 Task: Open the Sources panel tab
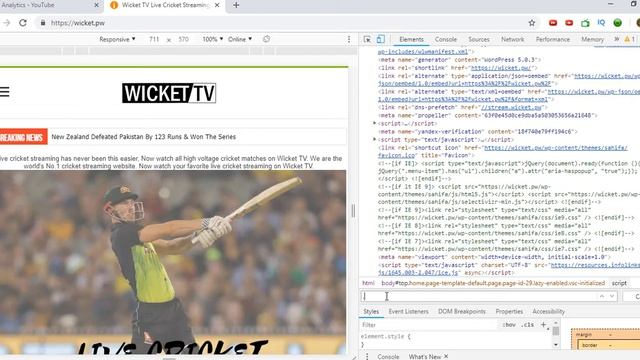tap(479, 40)
